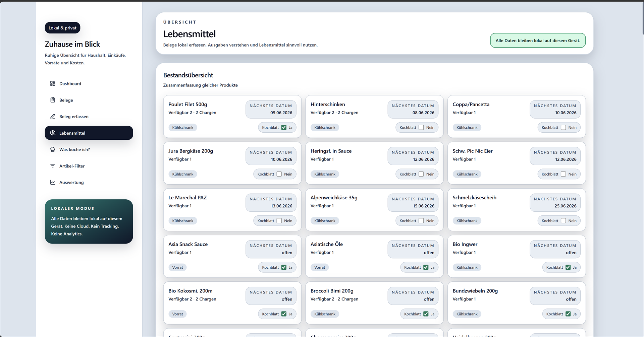Image resolution: width=644 pixels, height=337 pixels.
Task: Click the Lebensmittel package icon
Action: click(x=53, y=133)
